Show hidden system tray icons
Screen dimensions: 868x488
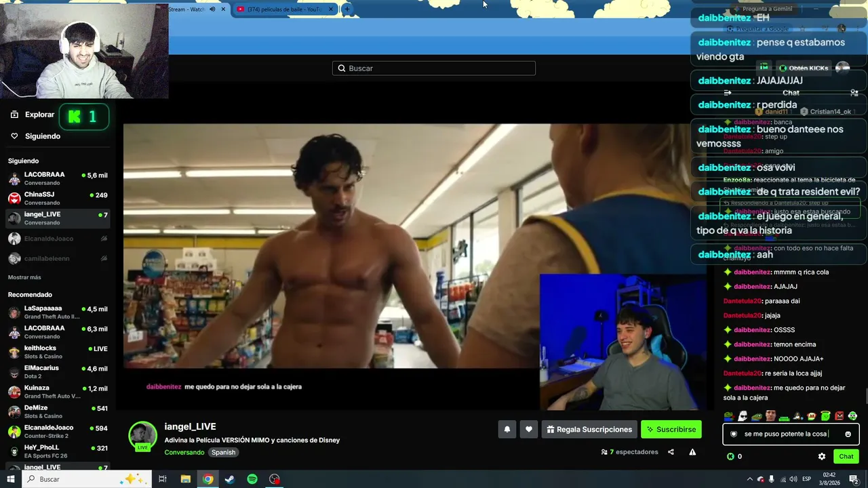[749, 479]
